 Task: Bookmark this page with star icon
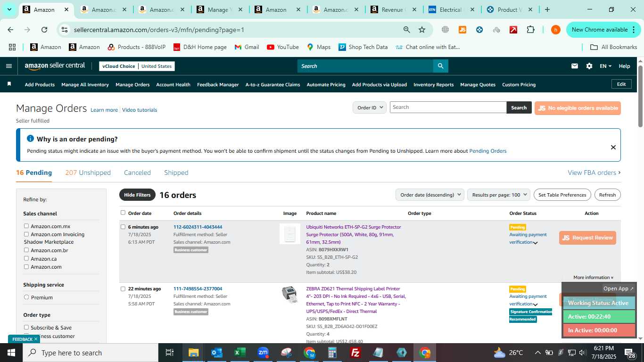click(422, 30)
